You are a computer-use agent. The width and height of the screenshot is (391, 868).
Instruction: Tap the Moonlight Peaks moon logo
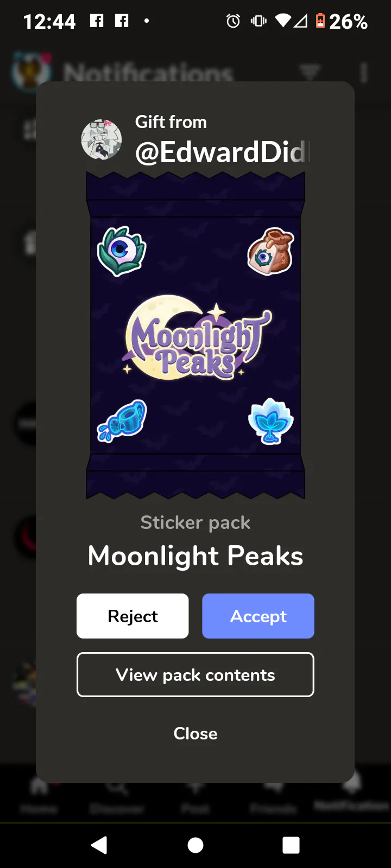pos(195,337)
